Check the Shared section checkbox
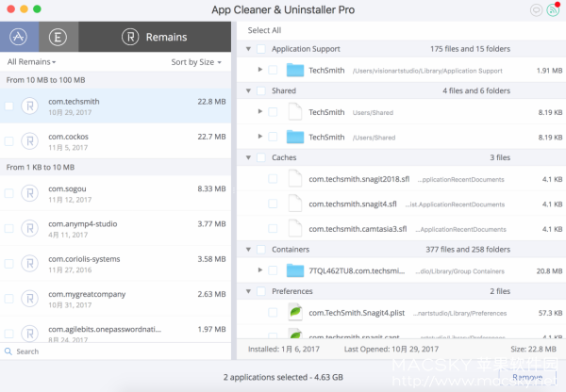 click(x=261, y=90)
